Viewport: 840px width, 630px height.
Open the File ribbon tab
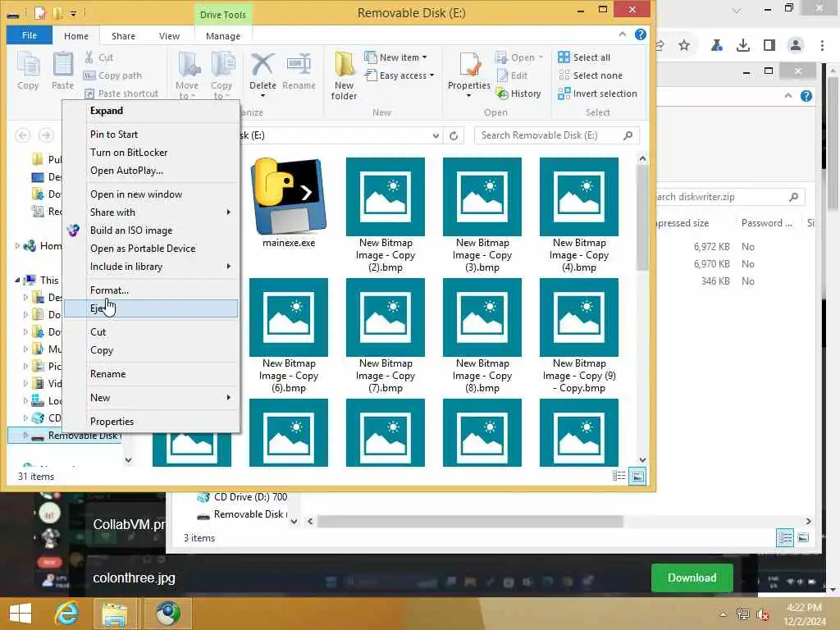coord(30,35)
